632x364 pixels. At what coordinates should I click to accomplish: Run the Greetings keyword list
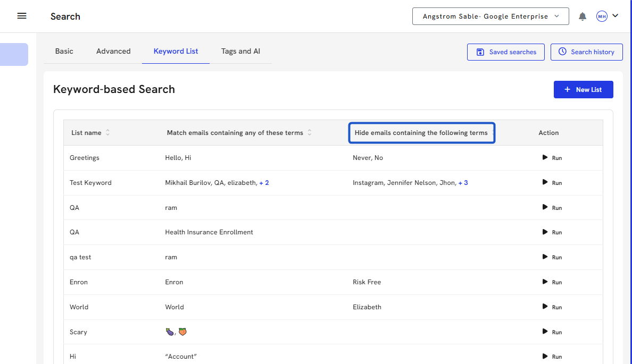[552, 158]
